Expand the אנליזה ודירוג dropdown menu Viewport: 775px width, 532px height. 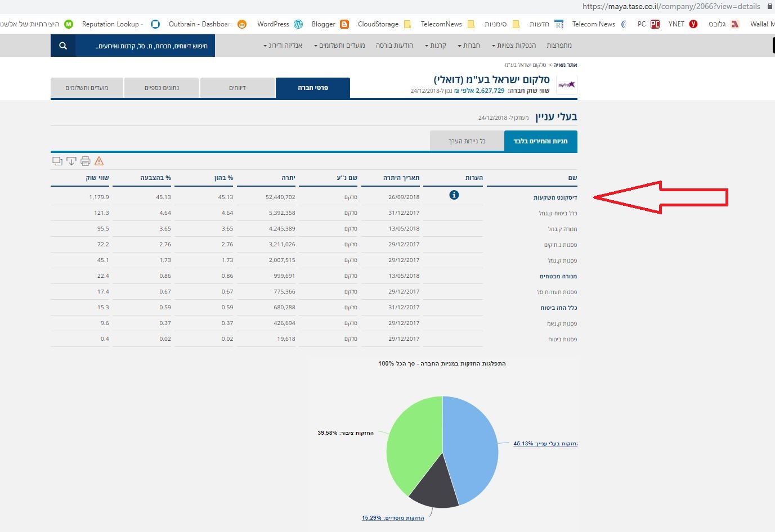click(x=283, y=46)
